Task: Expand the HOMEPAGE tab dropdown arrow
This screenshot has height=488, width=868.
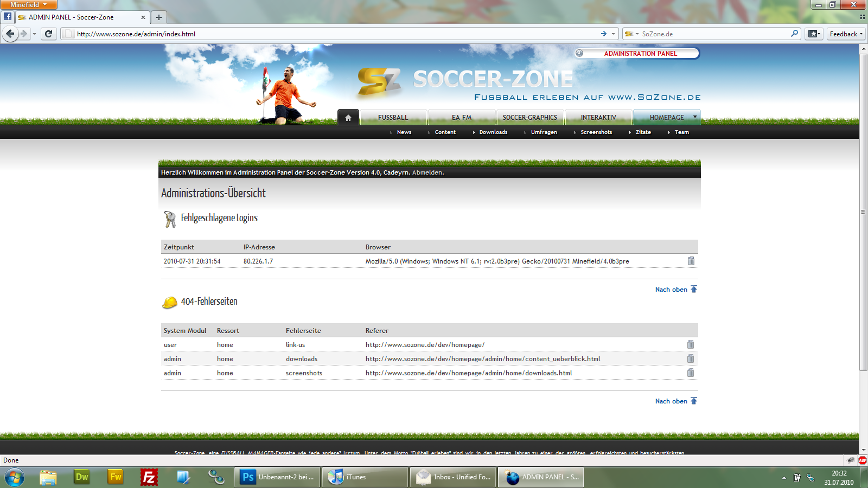Action: (694, 117)
